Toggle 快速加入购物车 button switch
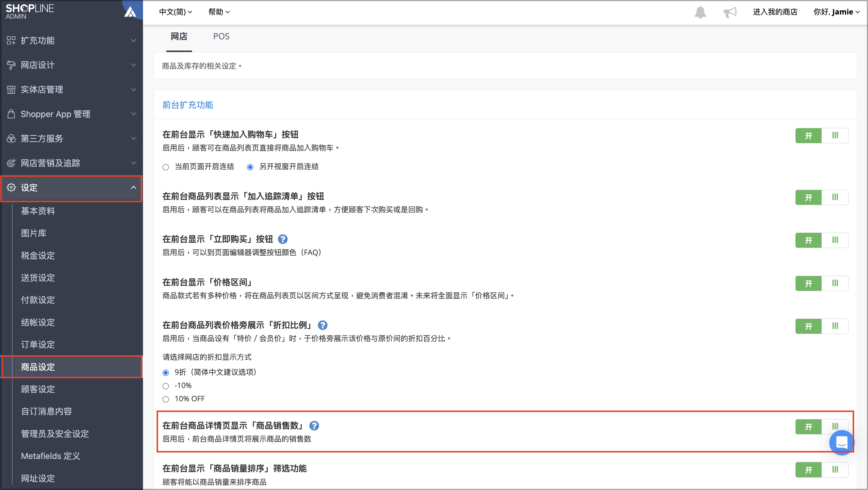The image size is (868, 490). pos(822,135)
